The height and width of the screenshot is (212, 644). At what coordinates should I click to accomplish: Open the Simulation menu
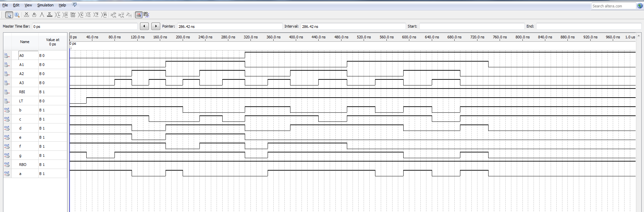pos(45,5)
